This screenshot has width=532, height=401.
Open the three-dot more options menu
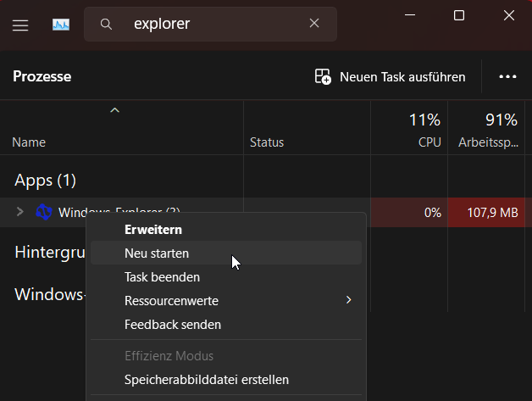click(x=507, y=76)
